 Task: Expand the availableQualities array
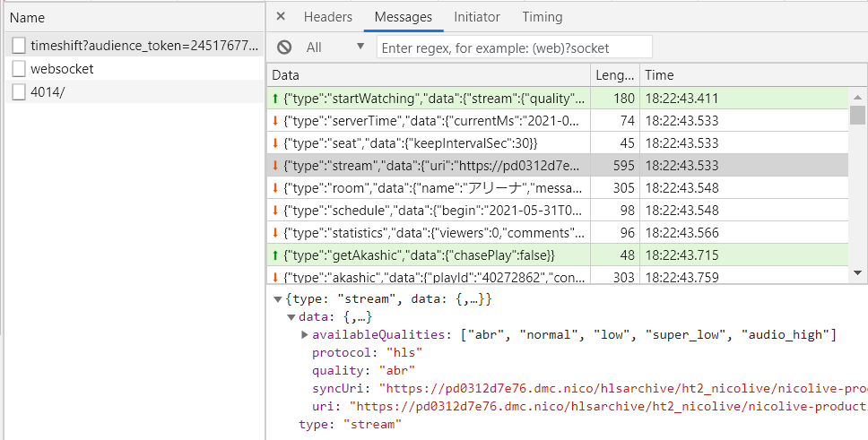[304, 335]
